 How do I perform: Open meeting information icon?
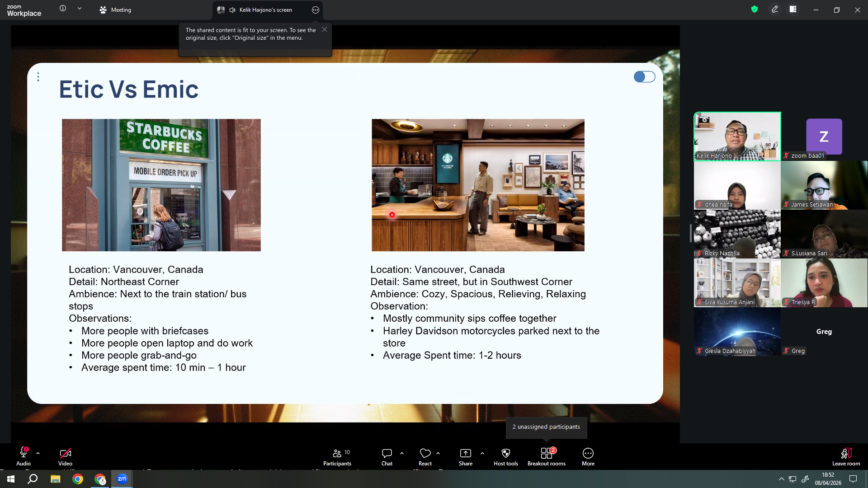(63, 9)
